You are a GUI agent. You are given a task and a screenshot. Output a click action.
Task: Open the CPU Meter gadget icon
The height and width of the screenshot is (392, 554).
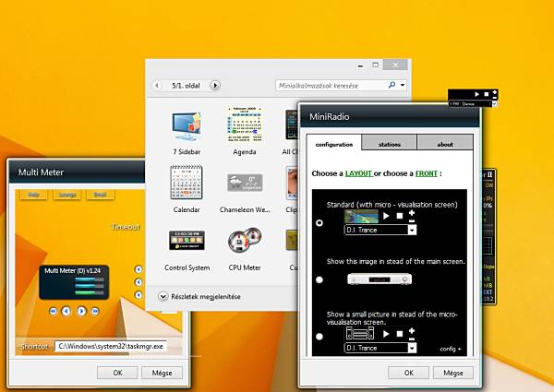(x=245, y=241)
